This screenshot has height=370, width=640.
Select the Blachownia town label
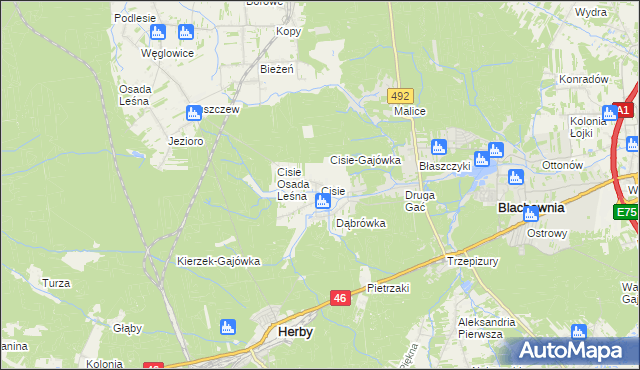point(531,208)
